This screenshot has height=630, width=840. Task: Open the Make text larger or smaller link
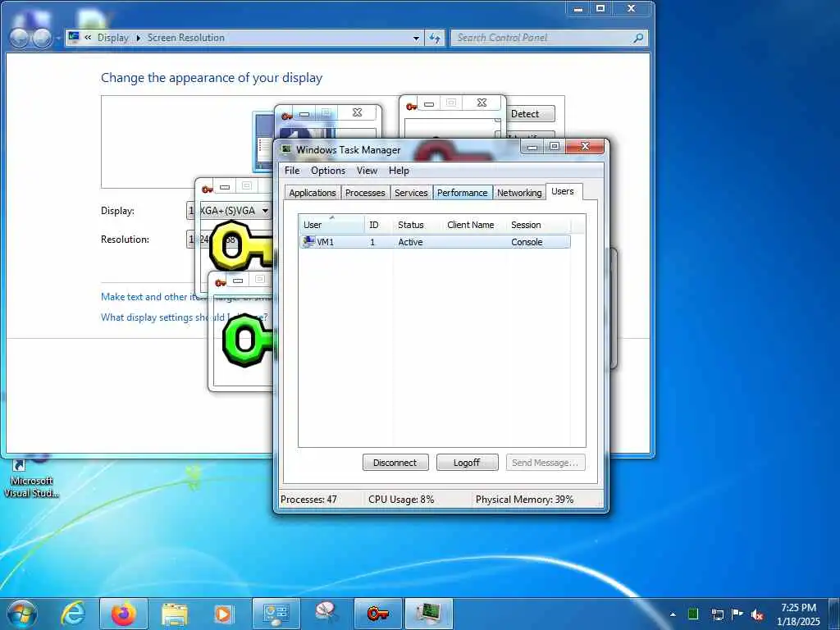[187, 297]
